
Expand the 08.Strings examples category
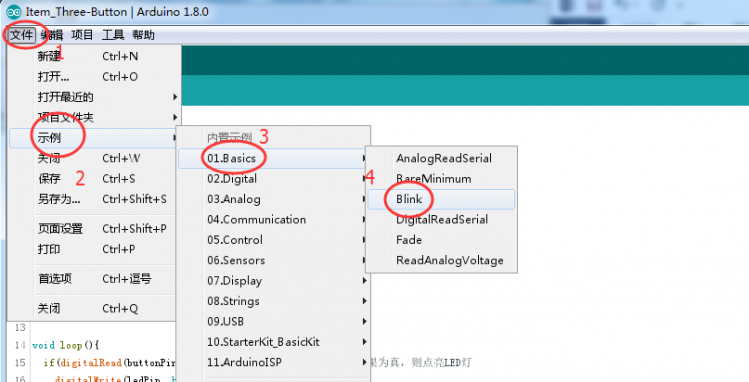[273, 301]
